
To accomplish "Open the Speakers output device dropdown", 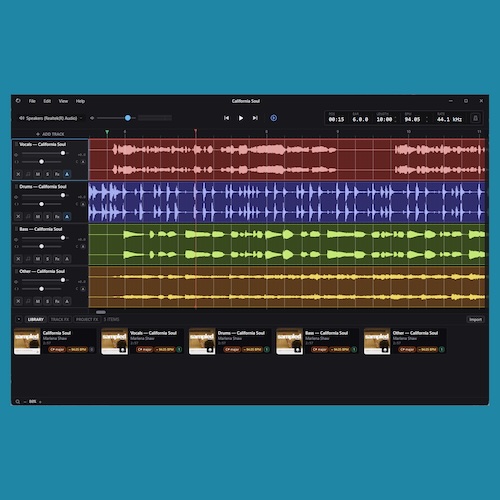I will point(50,118).
